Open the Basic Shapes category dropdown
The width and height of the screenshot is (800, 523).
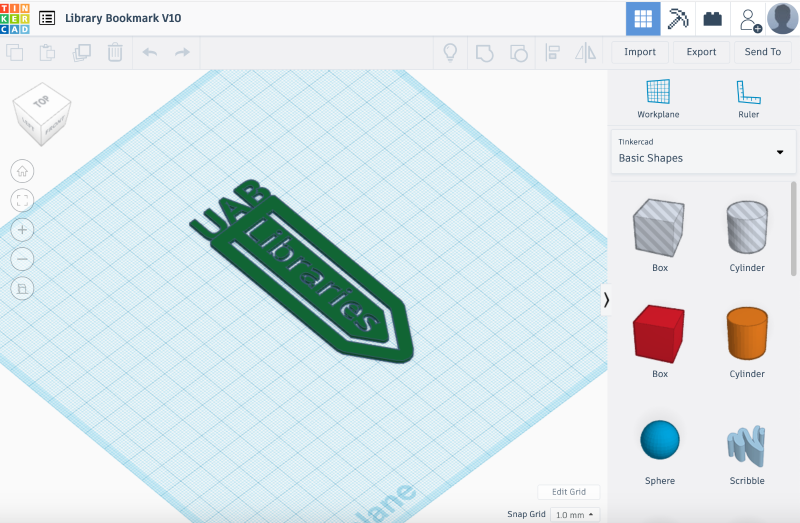pyautogui.click(x=699, y=151)
